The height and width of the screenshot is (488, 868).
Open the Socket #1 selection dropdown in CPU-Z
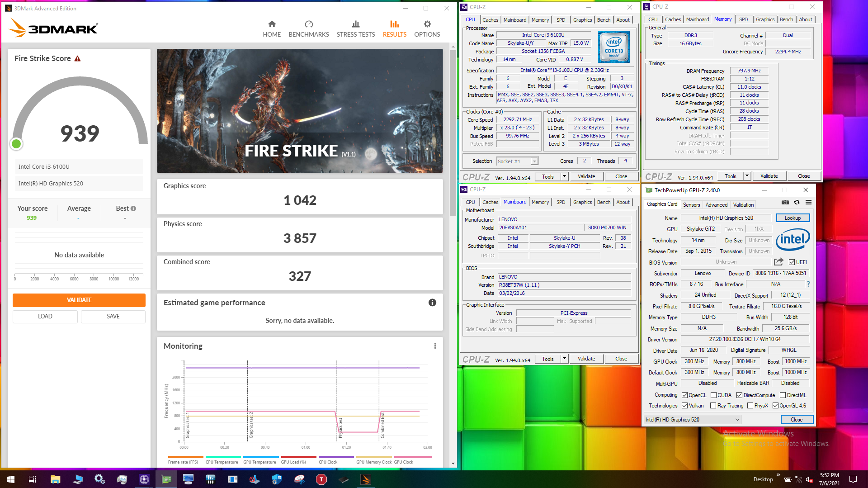coord(517,161)
